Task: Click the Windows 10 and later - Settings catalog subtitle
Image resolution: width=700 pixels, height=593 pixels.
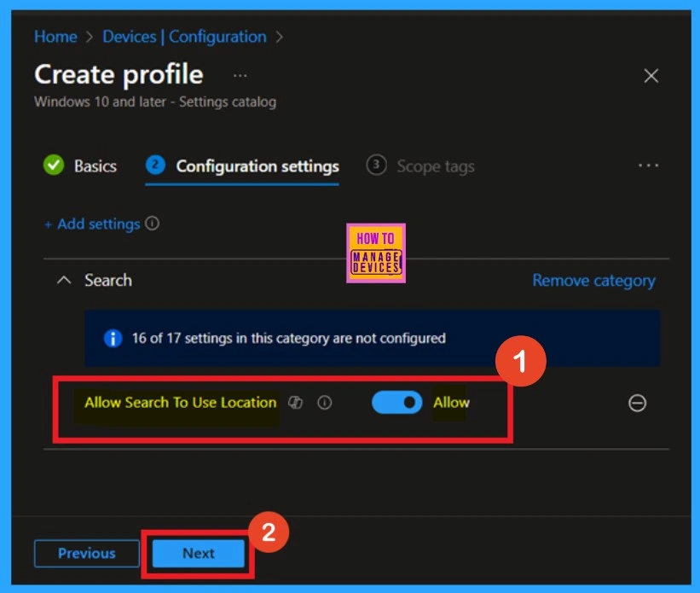Action: pos(155,102)
